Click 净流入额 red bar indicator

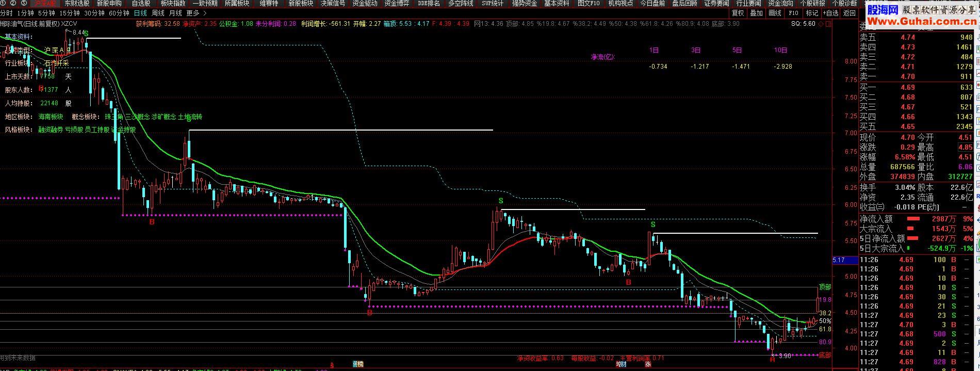coord(913,219)
